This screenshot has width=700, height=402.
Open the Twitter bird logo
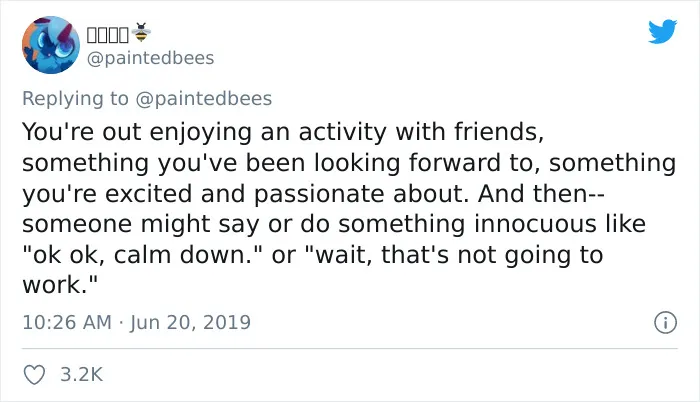point(662,31)
